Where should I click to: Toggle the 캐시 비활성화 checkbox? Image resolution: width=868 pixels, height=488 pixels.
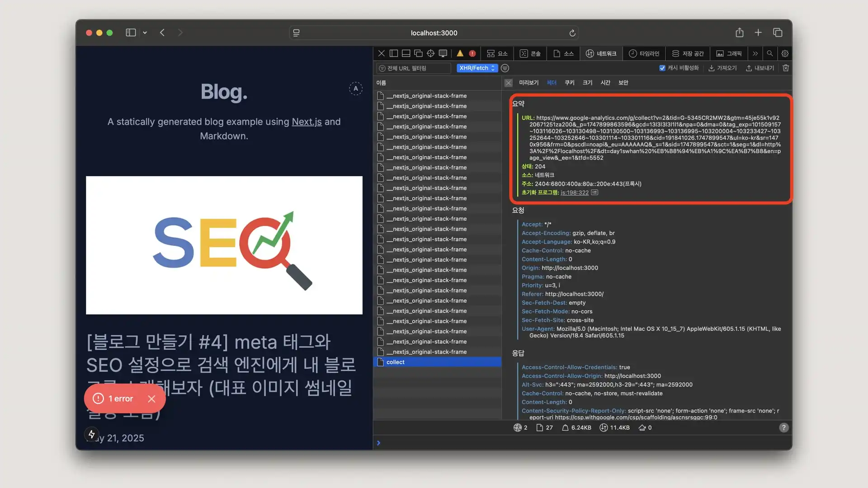[662, 68]
